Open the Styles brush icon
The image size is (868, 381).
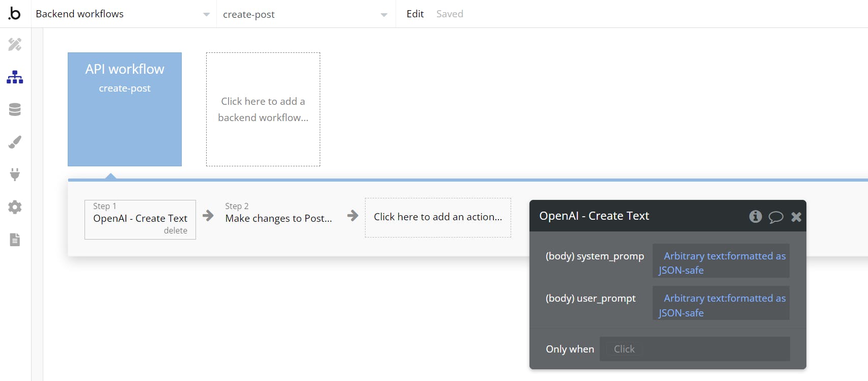tap(15, 142)
